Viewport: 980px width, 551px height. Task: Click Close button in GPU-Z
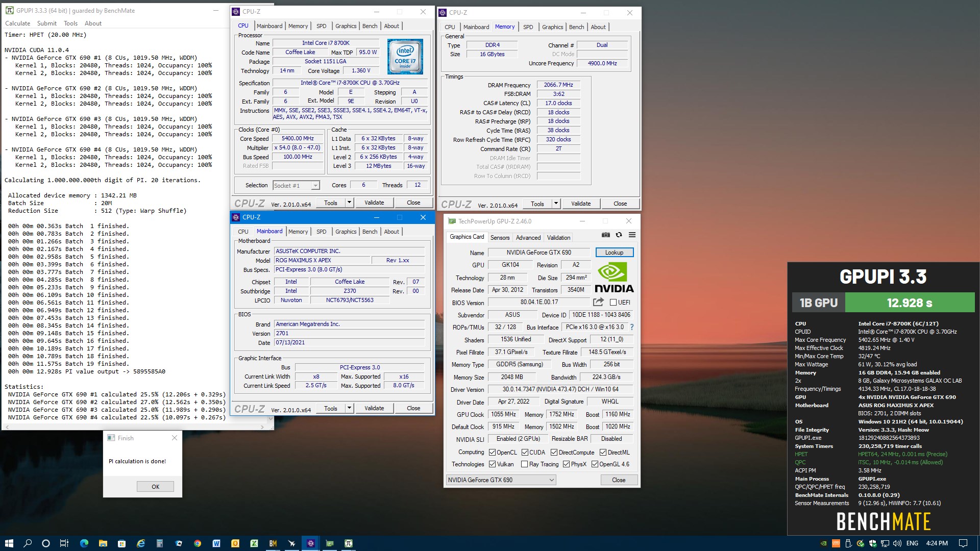[x=619, y=480]
